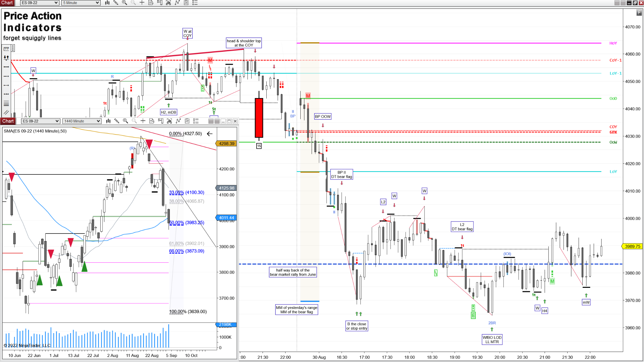Open data box icon in 1440 Minute chart
The image size is (644, 362).
(x=152, y=121)
